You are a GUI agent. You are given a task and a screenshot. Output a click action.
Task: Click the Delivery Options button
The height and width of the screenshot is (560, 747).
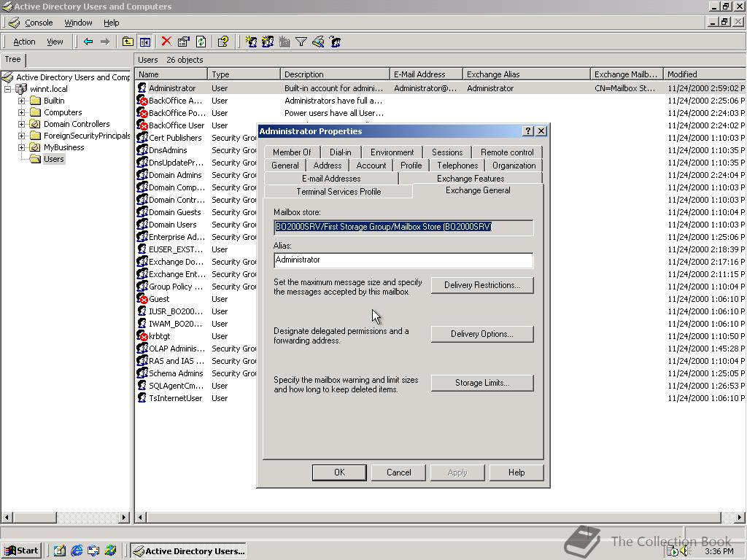[x=482, y=334]
